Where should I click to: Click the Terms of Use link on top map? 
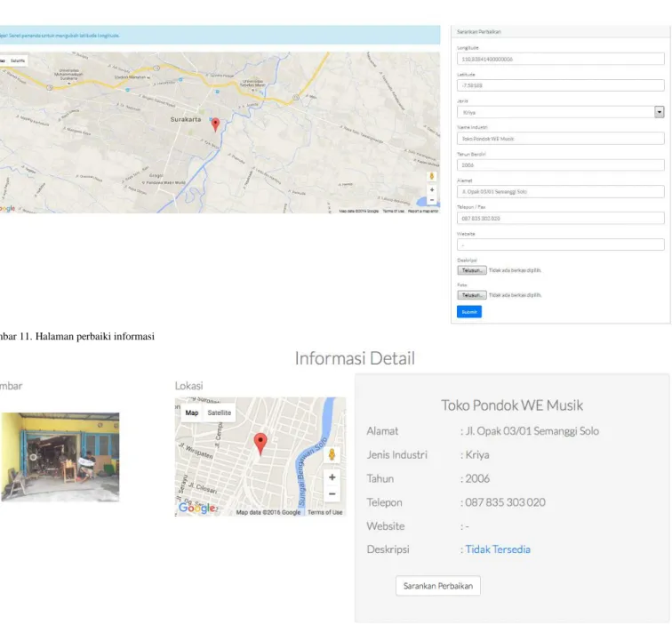[393, 211]
